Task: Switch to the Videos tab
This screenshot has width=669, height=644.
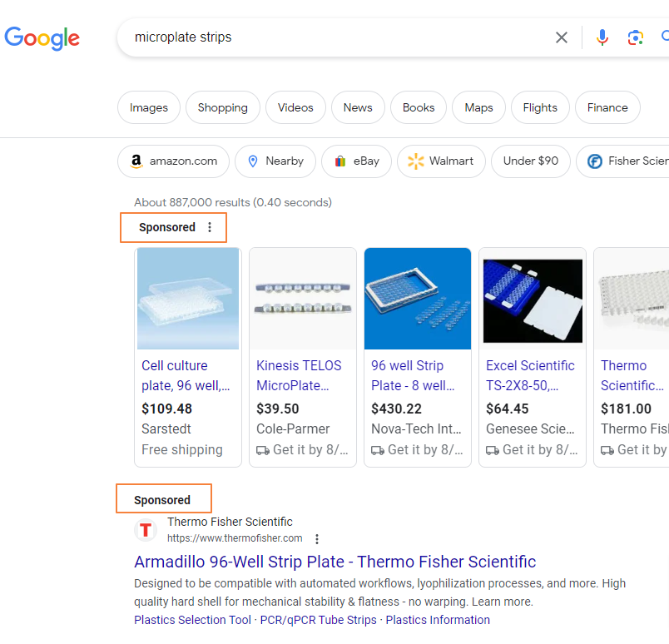Action: tap(295, 107)
